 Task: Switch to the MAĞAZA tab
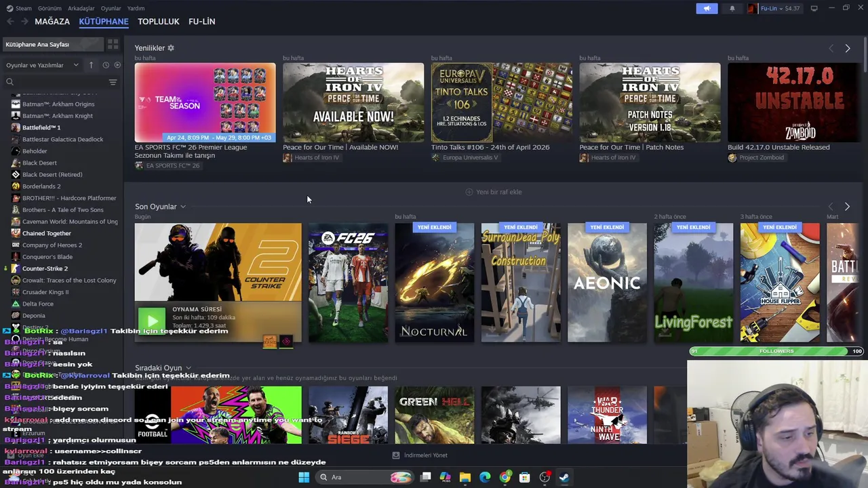[52, 22]
